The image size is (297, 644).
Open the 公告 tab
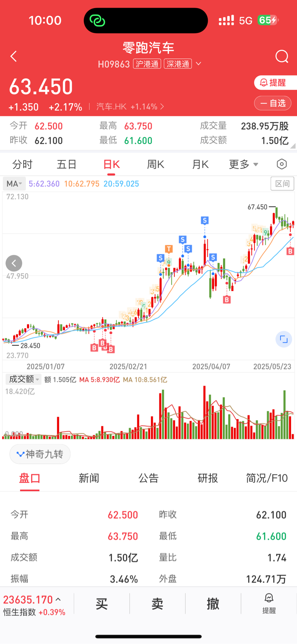148,478
